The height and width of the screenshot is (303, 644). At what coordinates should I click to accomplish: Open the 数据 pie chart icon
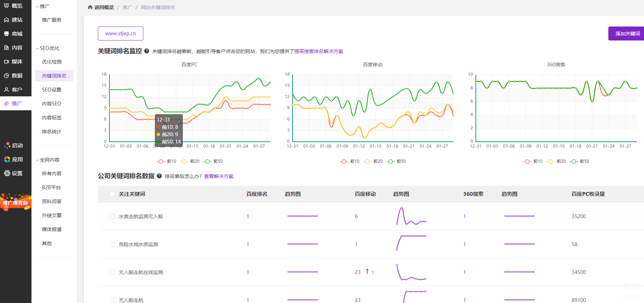(7, 76)
